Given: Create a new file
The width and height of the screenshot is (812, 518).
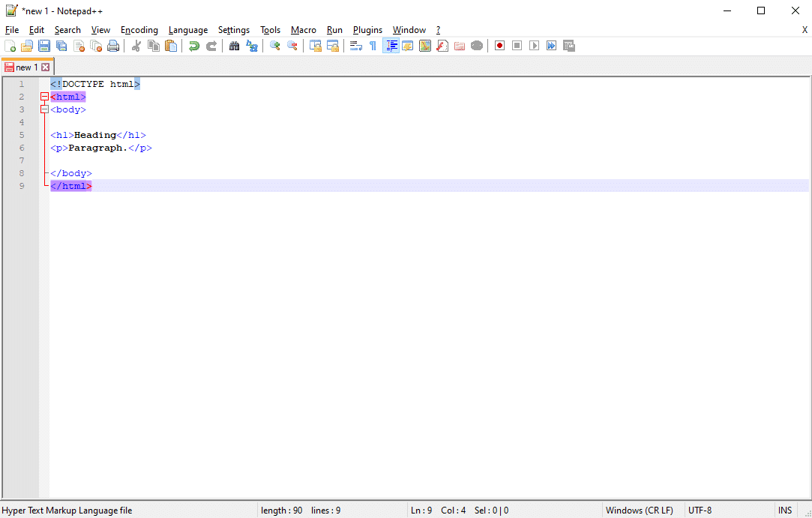Looking at the screenshot, I should [x=10, y=46].
